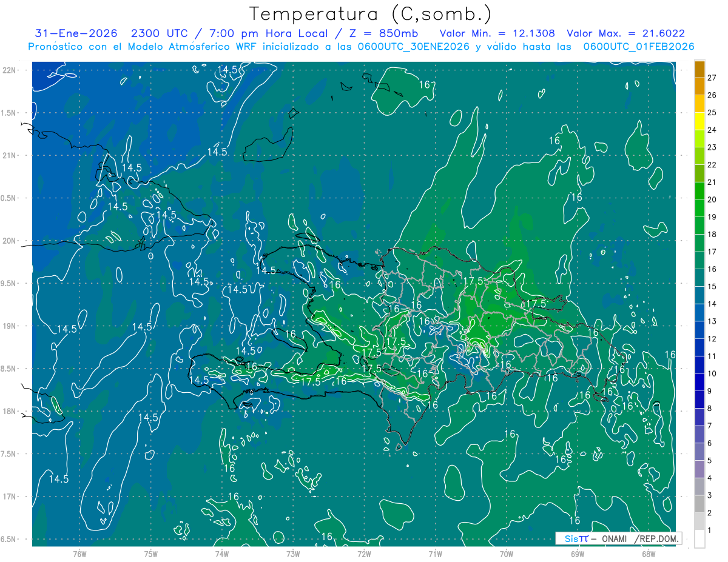728x562 pixels.
Task: Click the color scale label 17
Action: (x=712, y=252)
